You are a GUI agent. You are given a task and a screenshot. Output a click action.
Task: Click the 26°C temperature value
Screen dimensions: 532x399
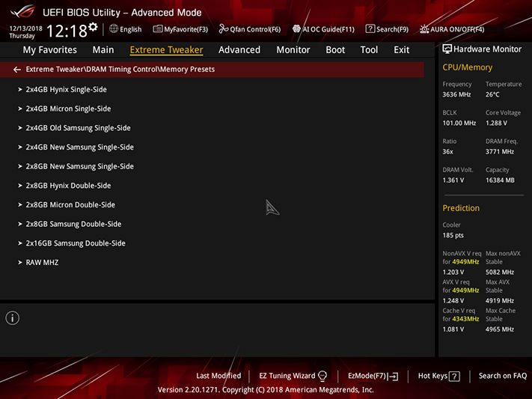coord(492,94)
